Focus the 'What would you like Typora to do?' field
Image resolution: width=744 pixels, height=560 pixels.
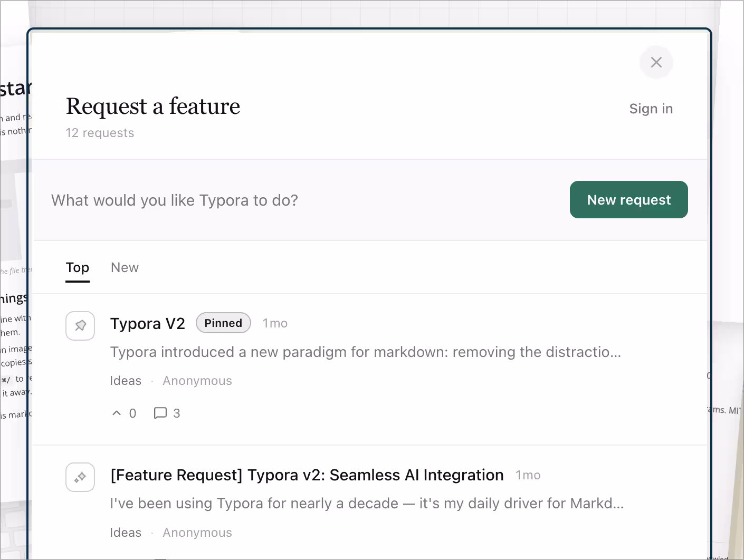click(301, 200)
